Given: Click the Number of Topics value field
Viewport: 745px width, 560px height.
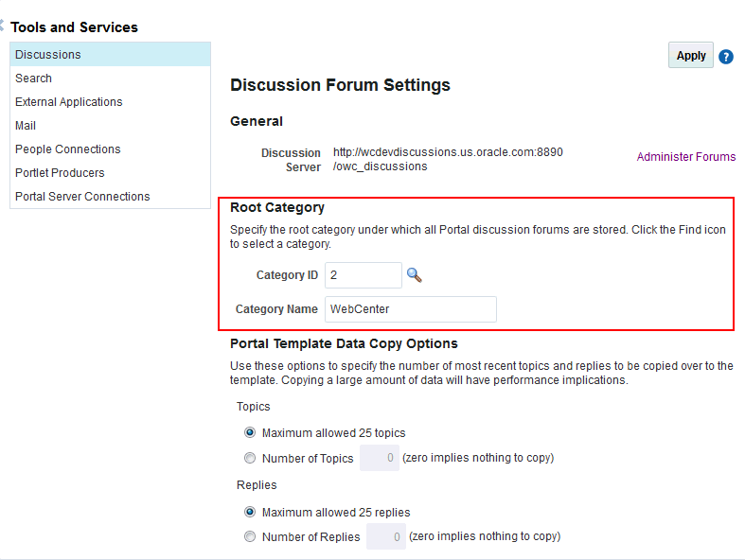Looking at the screenshot, I should tap(380, 458).
